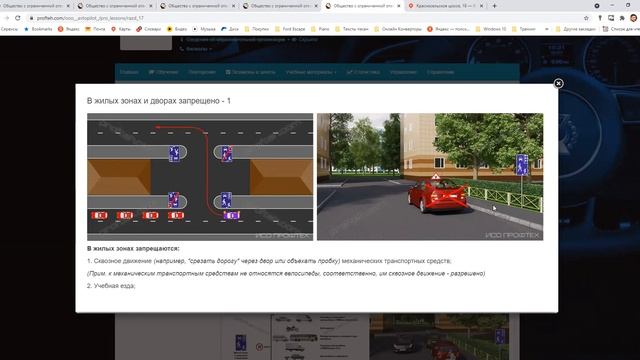Open the password key icon in the toolbar
The image size is (640, 360).
pyautogui.click(x=600, y=18)
